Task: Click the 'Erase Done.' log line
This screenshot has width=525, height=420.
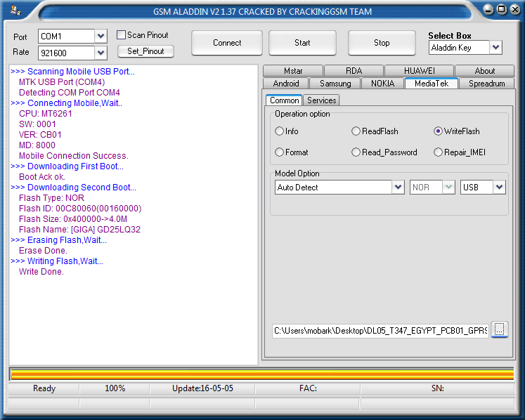Action: point(43,251)
